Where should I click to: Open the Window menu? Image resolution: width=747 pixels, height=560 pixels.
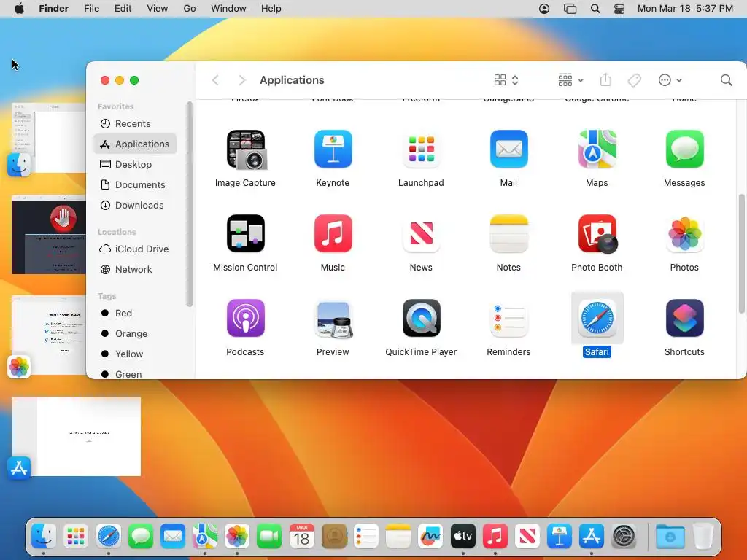click(228, 9)
